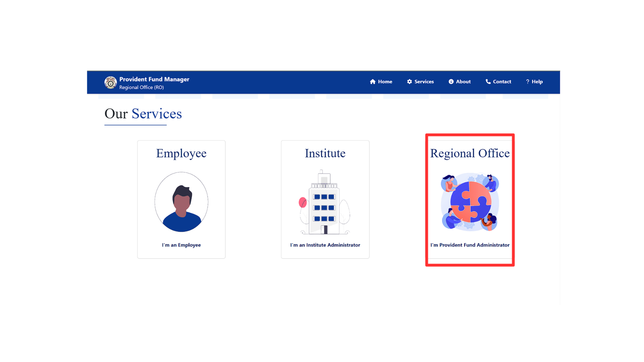This screenshot has width=644, height=362.
Task: Click the info circle icon beside About
Action: [x=451, y=82]
